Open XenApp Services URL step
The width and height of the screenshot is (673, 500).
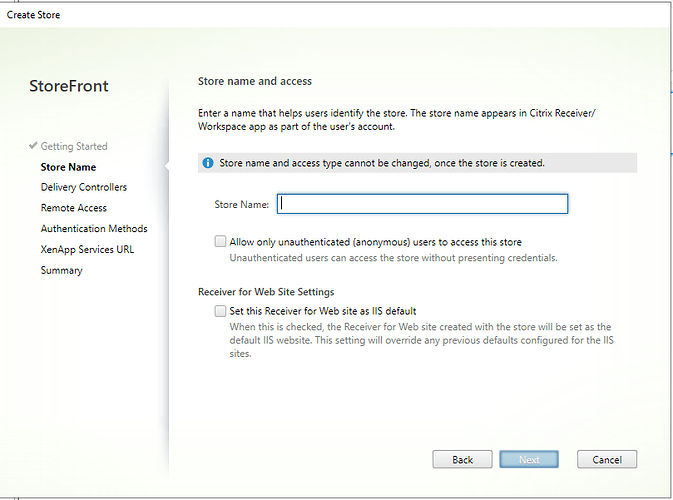coord(87,249)
